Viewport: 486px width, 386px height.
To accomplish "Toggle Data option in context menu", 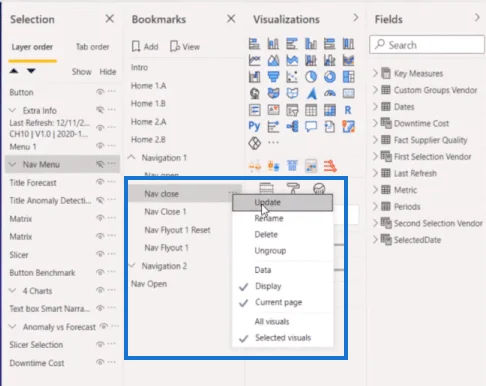I will pyautogui.click(x=282, y=270).
